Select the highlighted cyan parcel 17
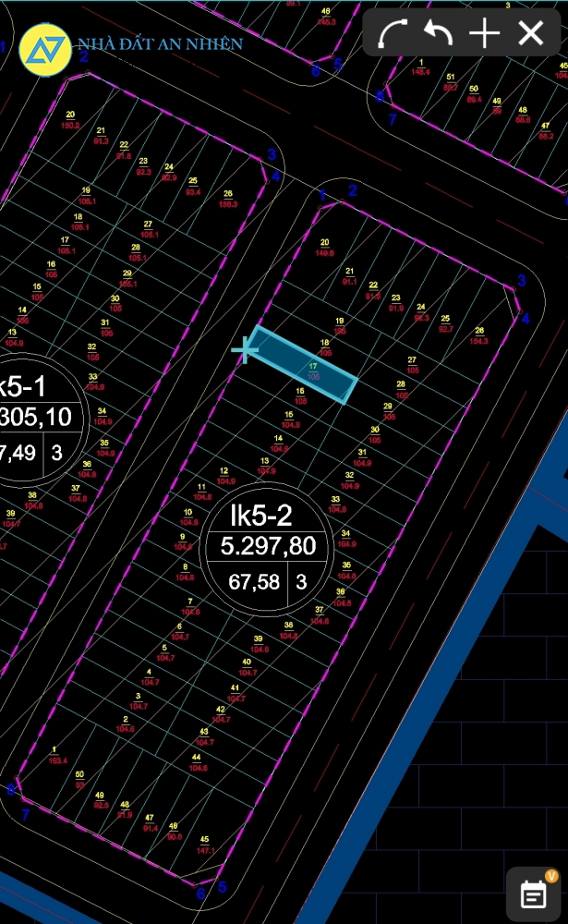Image resolution: width=568 pixels, height=924 pixels. pos(305,365)
